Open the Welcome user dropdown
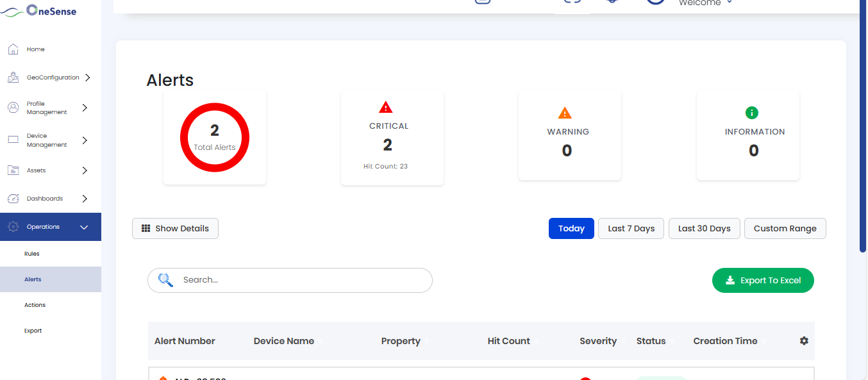Image resolution: width=868 pixels, height=380 pixels. pyautogui.click(x=705, y=3)
